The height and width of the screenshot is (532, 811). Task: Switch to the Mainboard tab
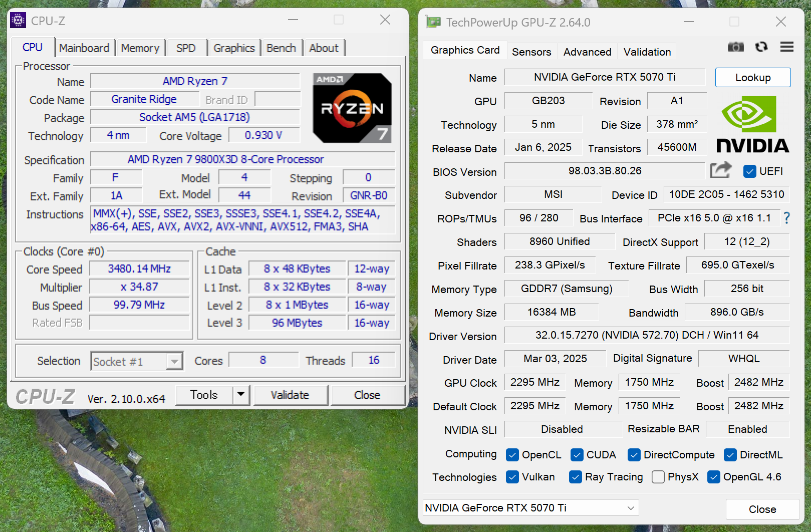point(84,48)
